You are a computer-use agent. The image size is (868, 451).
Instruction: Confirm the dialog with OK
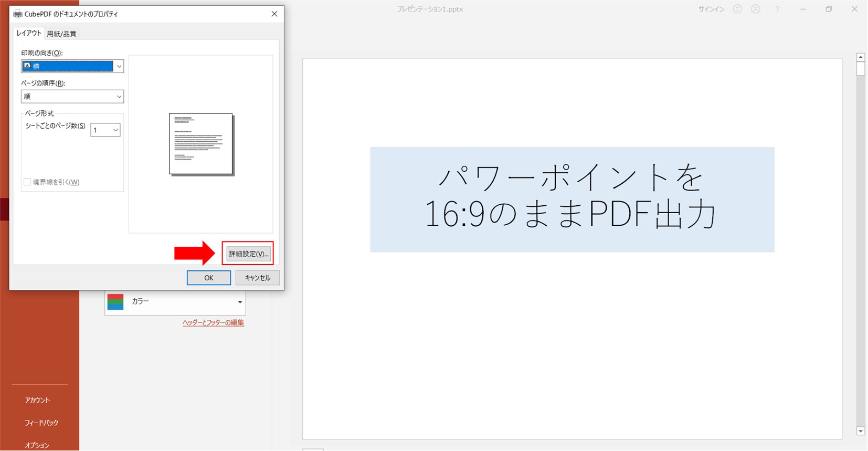[209, 278]
